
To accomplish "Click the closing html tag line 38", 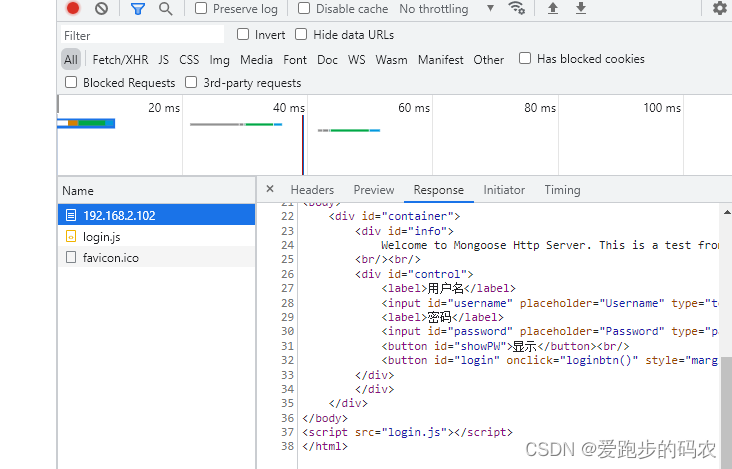I will pos(325,446).
